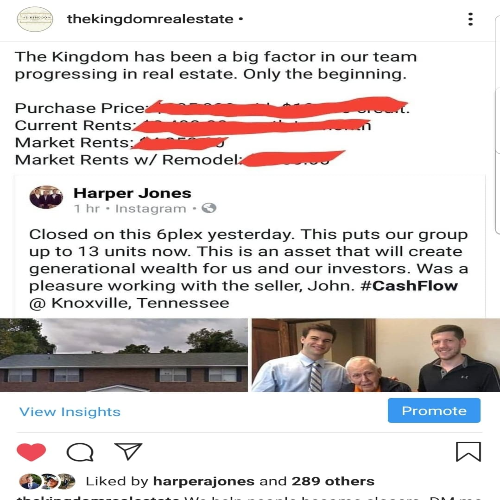Save post with the bookmark icon
This screenshot has width=500, height=500.
468,452
